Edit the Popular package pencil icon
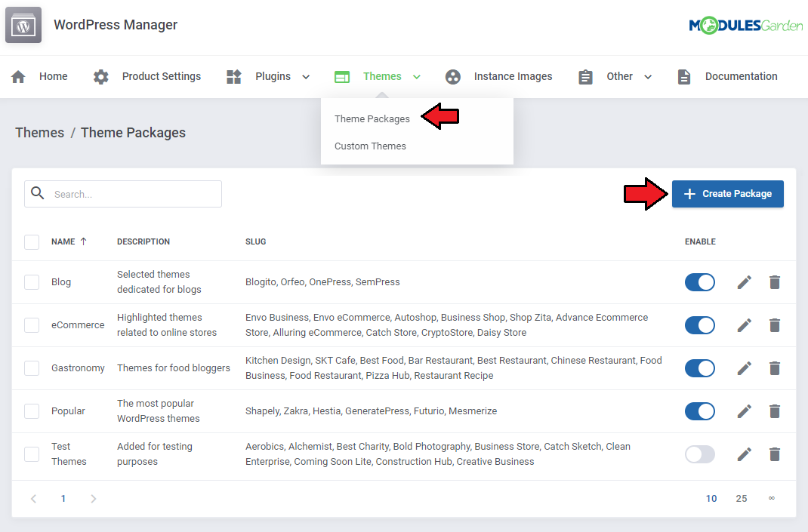 point(744,411)
